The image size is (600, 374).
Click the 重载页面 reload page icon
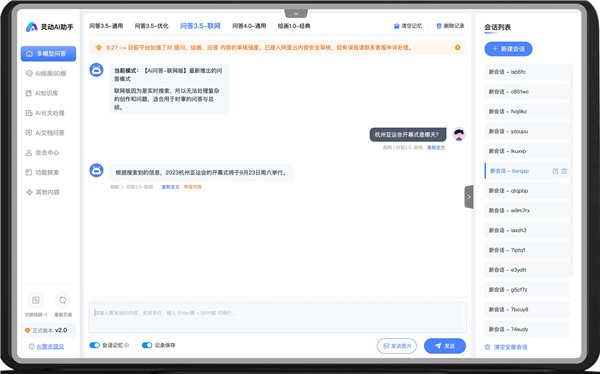(63, 300)
